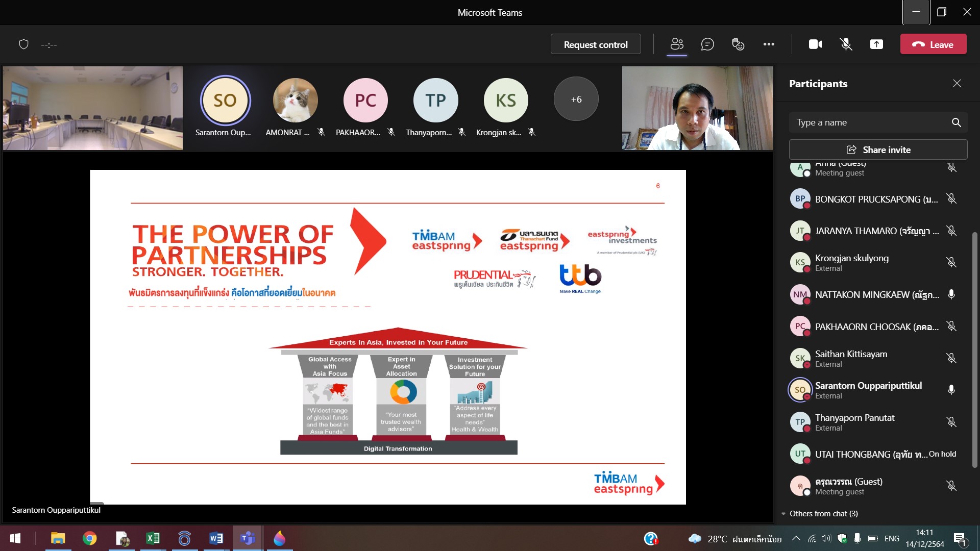Viewport: 980px width, 551px height.
Task: Click the TP avatar of Thanyaporn
Action: point(435,100)
